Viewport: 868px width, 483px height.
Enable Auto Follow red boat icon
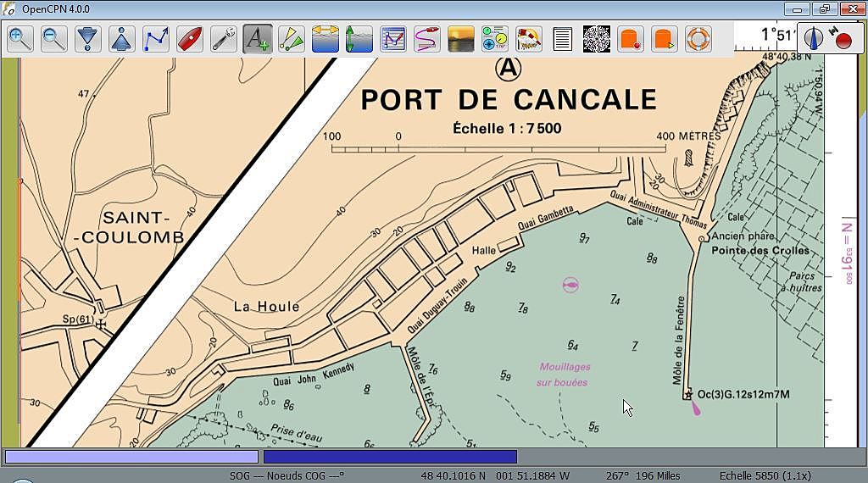pyautogui.click(x=190, y=39)
